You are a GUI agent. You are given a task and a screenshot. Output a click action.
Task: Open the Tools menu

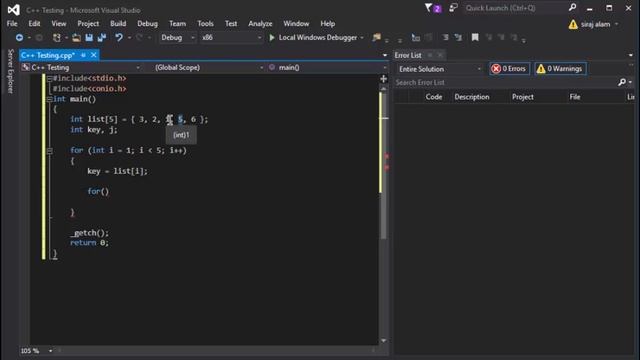[x=205, y=24]
